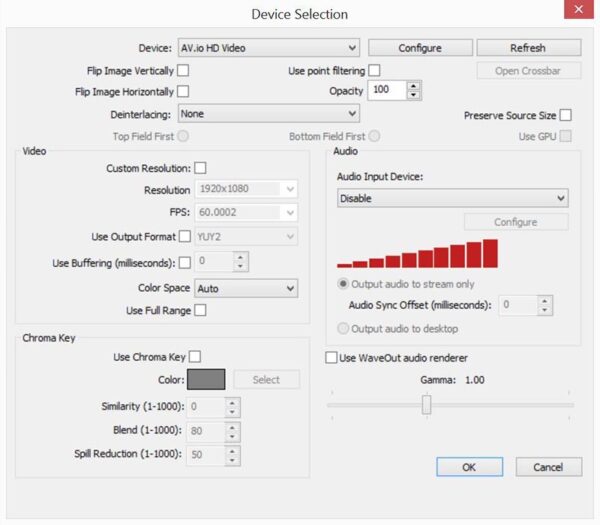Expand the Audio Input Device dropdown
The height and width of the screenshot is (525, 600).
pyautogui.click(x=452, y=198)
